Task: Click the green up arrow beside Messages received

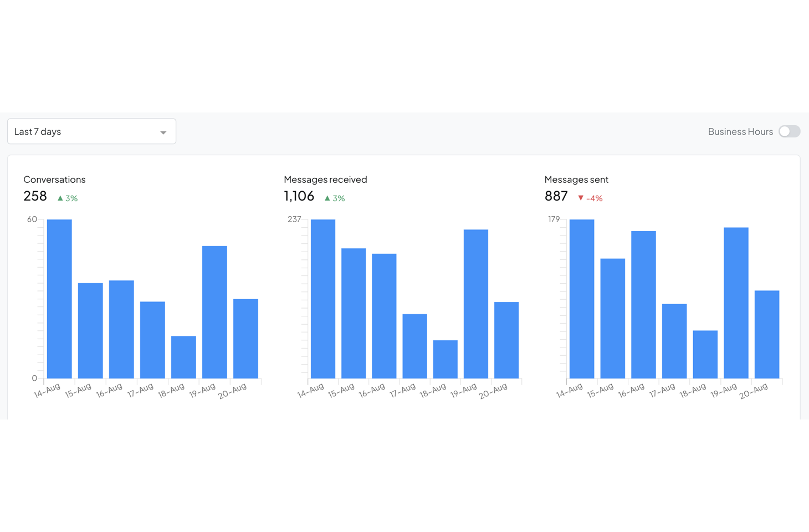Action: coord(327,198)
